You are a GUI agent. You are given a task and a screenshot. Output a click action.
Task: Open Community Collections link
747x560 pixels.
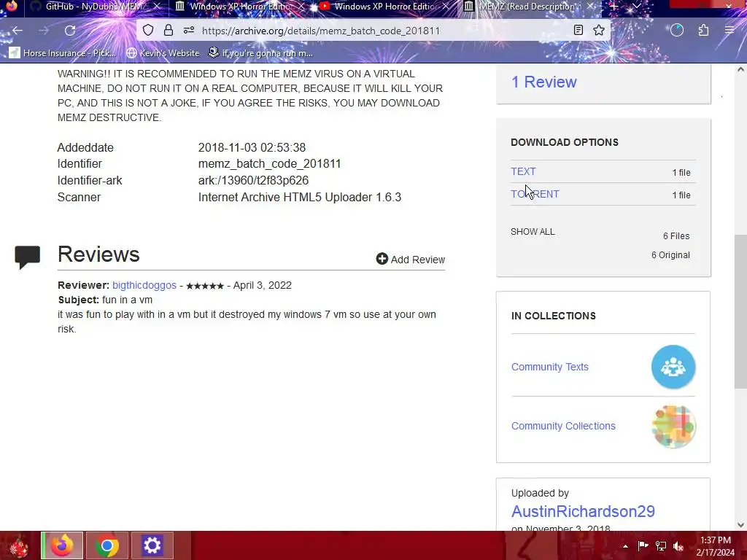pyautogui.click(x=563, y=426)
